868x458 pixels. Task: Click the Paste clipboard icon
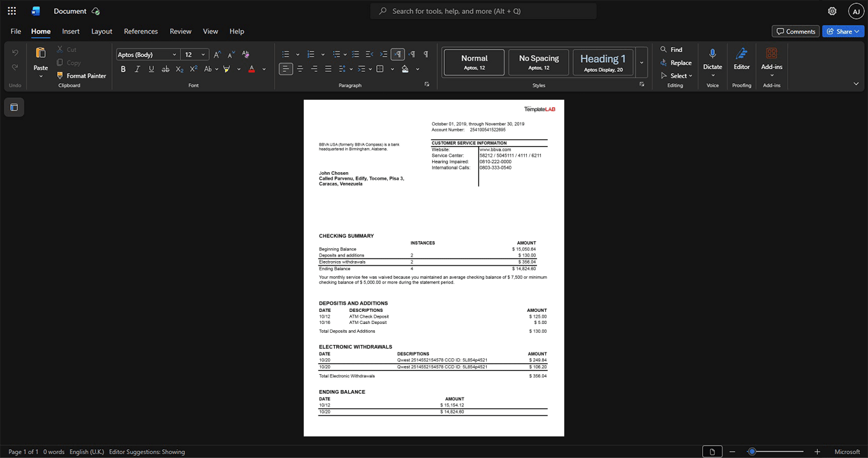(x=41, y=53)
